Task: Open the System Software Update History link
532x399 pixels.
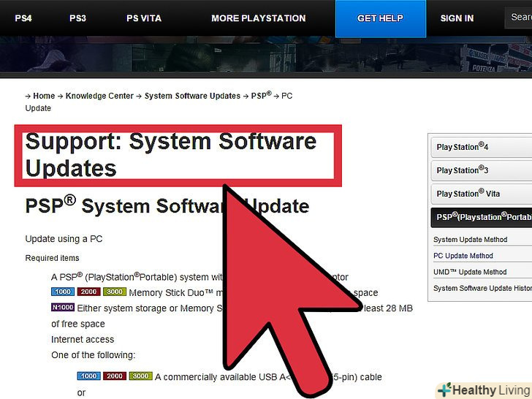Action: [482, 289]
